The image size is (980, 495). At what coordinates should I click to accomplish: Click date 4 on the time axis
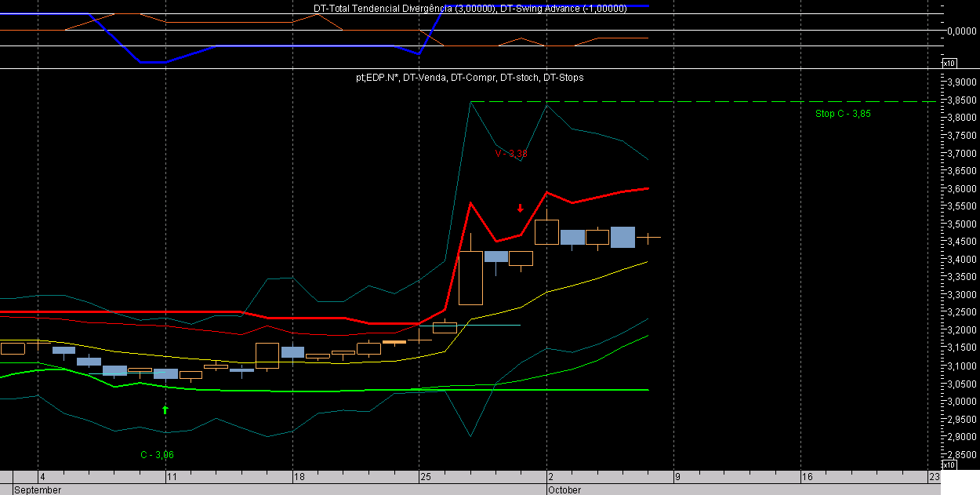tap(42, 477)
